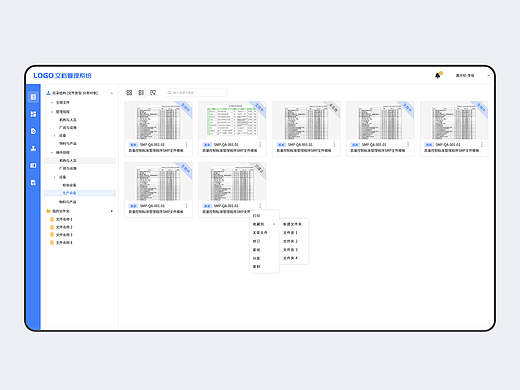Open the document library icon in the blue sidebar
Screen dimensions: 520x390
[x=33, y=97]
